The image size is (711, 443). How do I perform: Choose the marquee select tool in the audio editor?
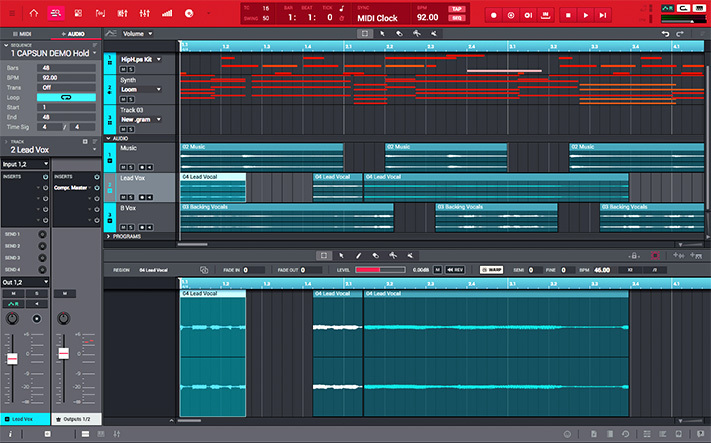323,255
